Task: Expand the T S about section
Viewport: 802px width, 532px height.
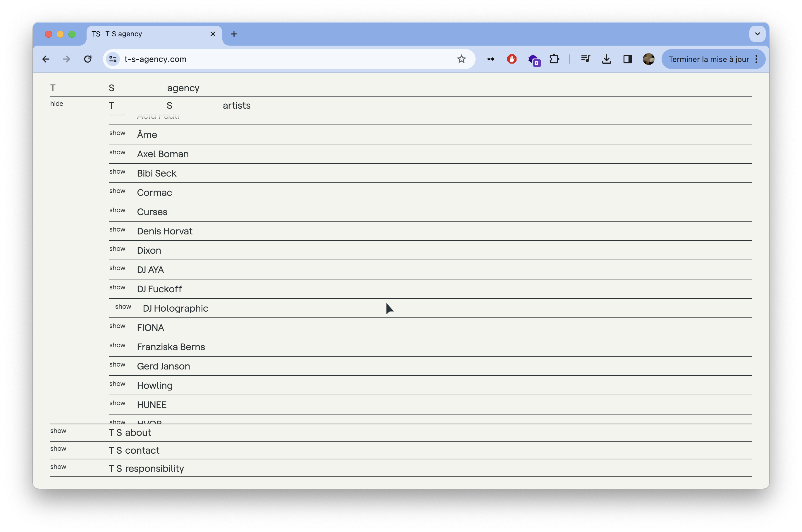Action: click(58, 431)
